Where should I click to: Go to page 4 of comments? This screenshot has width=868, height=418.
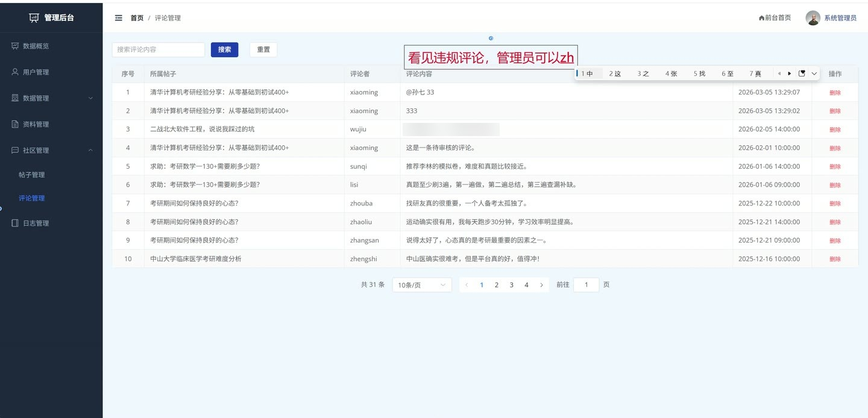[526, 285]
